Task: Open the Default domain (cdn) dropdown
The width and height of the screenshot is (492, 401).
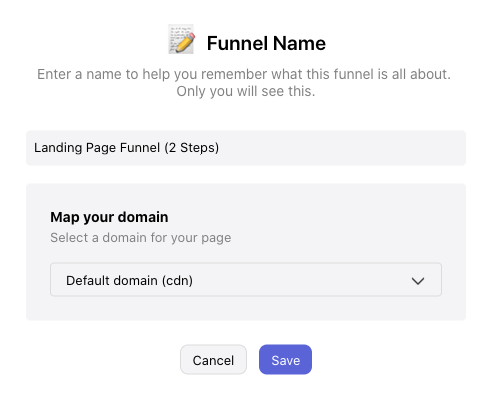Action: coord(246,280)
